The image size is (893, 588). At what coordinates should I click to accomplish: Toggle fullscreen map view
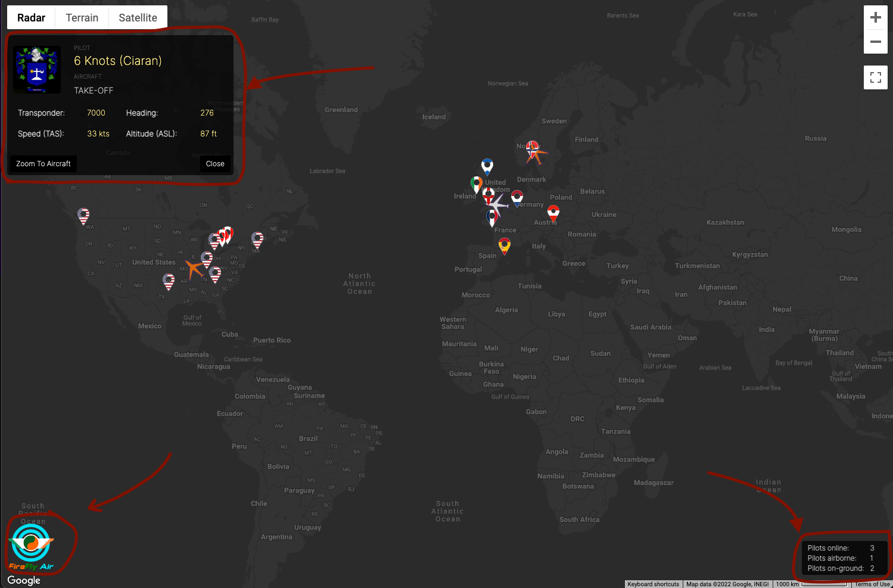pos(875,77)
